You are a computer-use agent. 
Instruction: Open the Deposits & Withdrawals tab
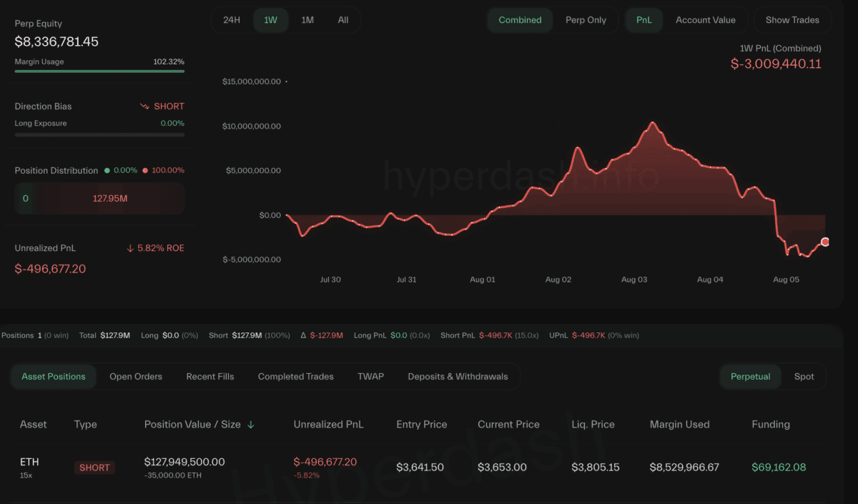pyautogui.click(x=458, y=376)
